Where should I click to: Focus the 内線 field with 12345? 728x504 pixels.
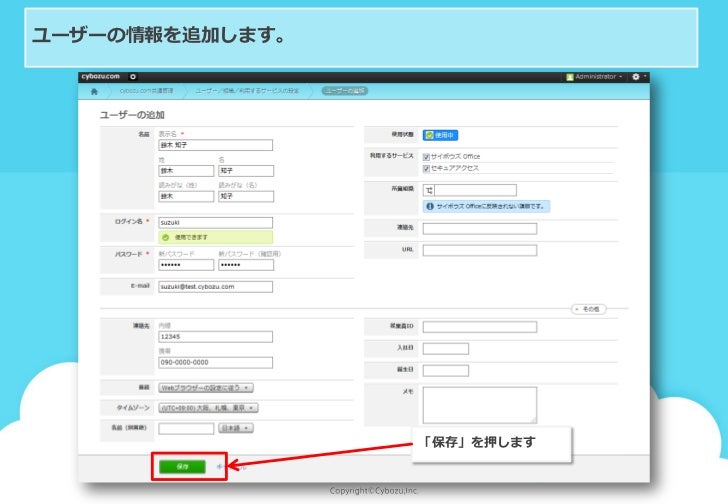click(215, 336)
